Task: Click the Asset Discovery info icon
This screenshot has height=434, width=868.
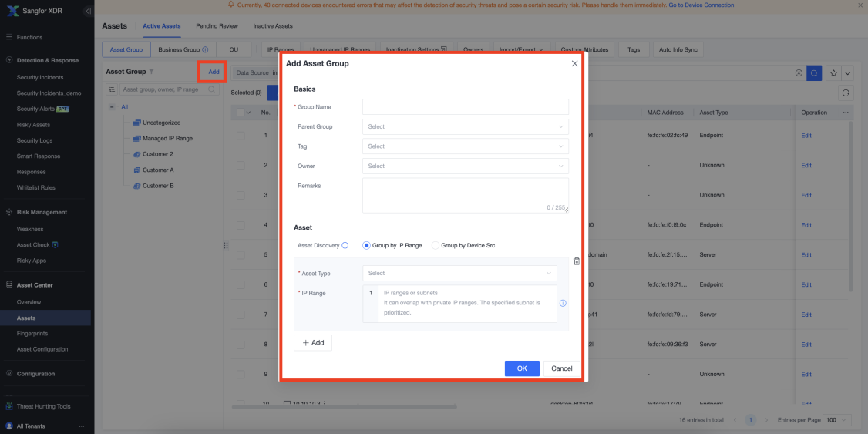Action: (345, 245)
